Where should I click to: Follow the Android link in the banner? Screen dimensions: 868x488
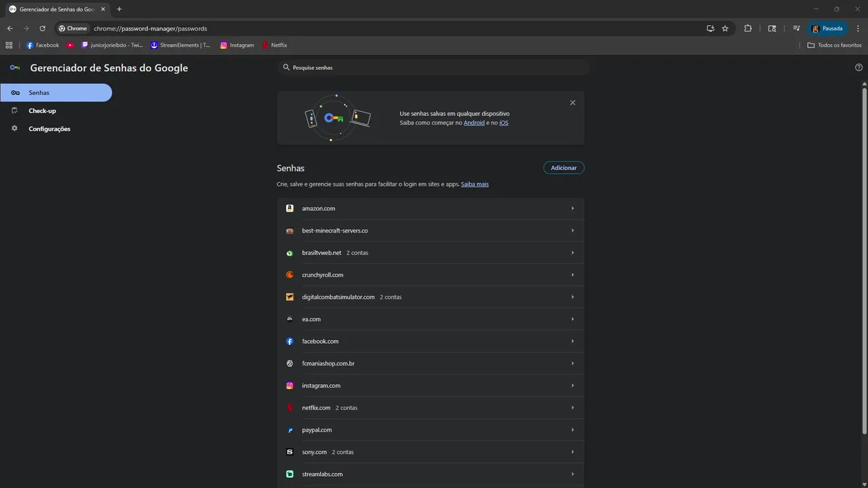click(x=474, y=123)
